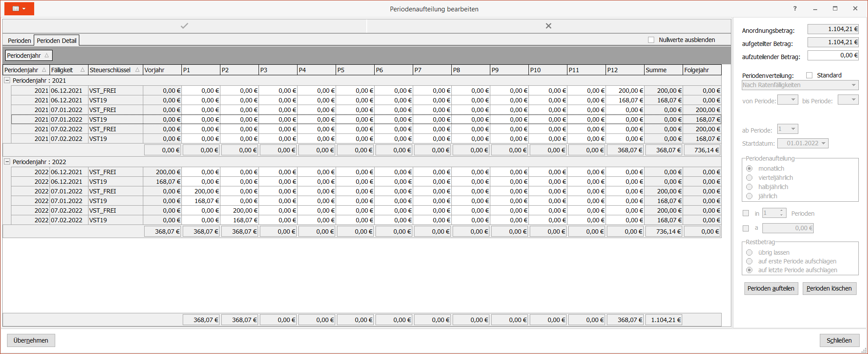The width and height of the screenshot is (868, 354).
Task: Open the 'Nach Ratenfälligkeiten' dropdown
Action: pos(800,85)
